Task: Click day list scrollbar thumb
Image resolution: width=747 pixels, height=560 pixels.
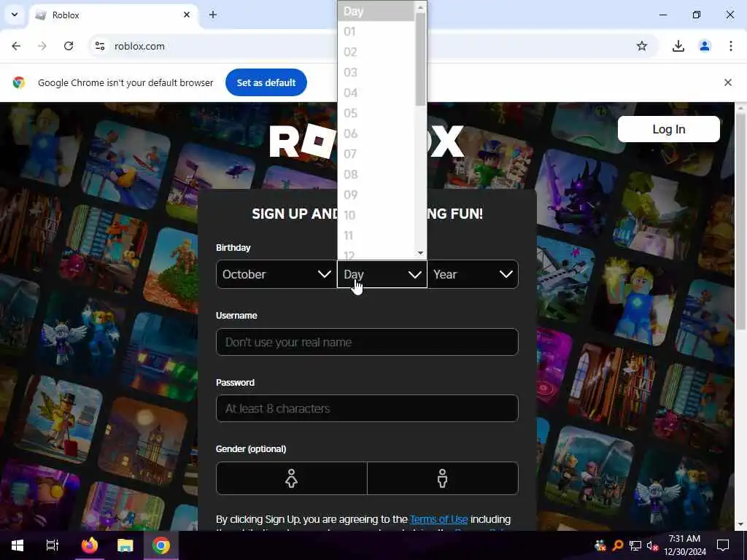Action: (420, 60)
